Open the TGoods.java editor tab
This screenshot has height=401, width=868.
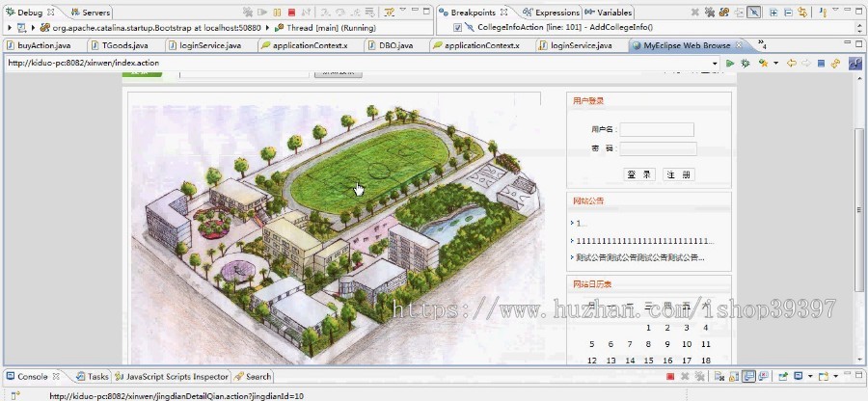121,45
